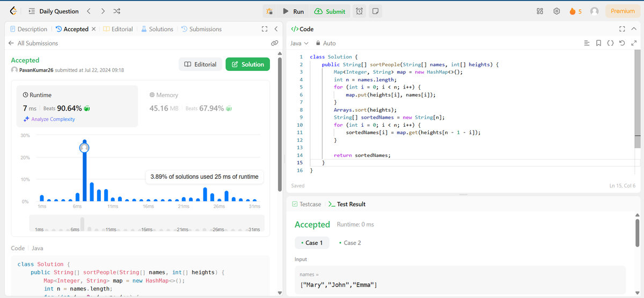Select the Accepted tab
Viewport: 644px width, 298px height.
pyautogui.click(x=72, y=29)
